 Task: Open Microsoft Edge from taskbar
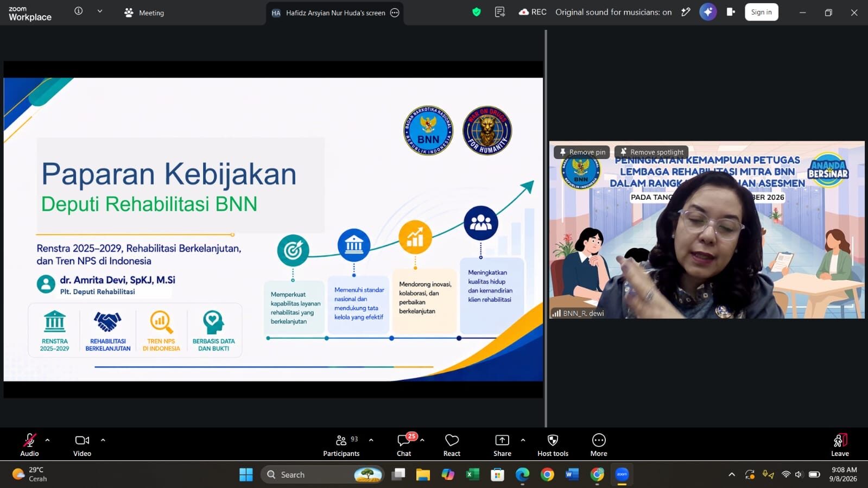(522, 474)
